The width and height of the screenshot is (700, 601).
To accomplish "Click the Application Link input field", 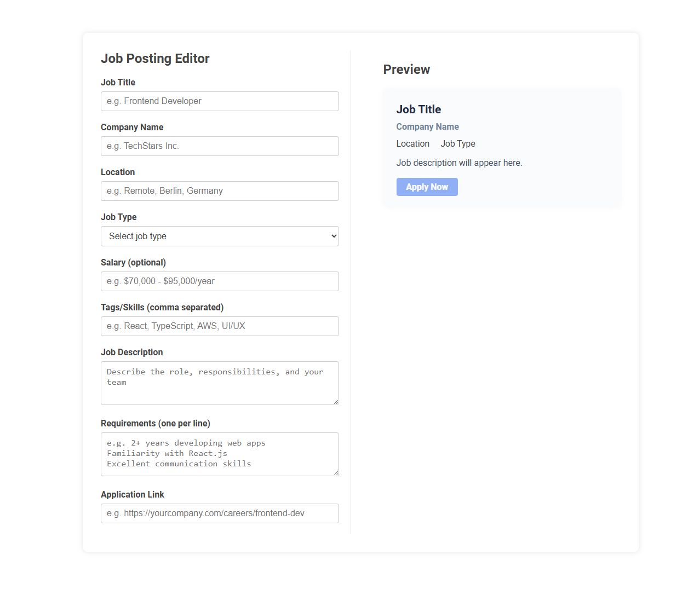I will click(x=219, y=513).
